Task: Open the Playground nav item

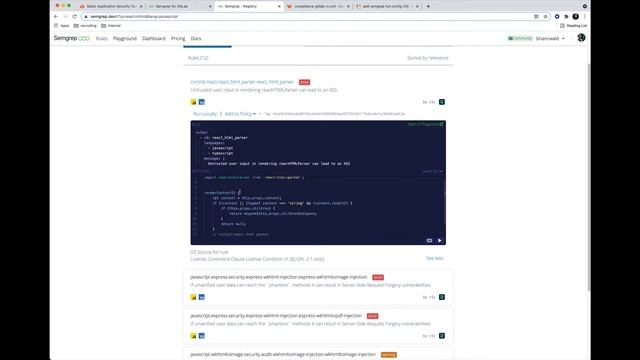Action: [124, 38]
